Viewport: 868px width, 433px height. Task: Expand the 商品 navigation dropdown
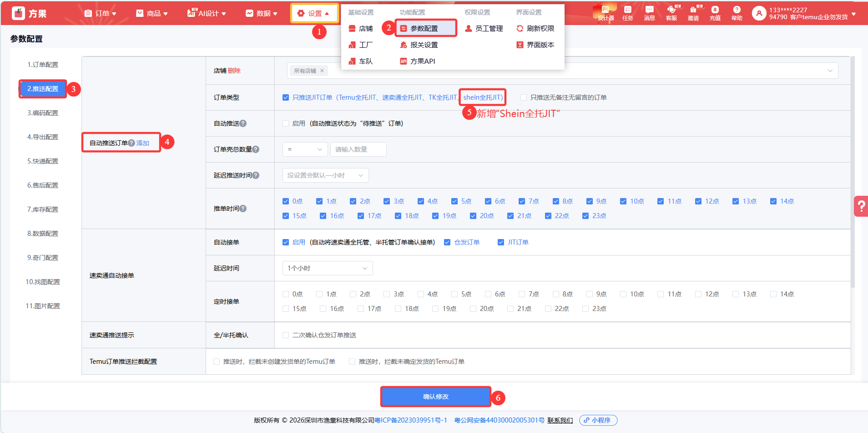tap(152, 13)
